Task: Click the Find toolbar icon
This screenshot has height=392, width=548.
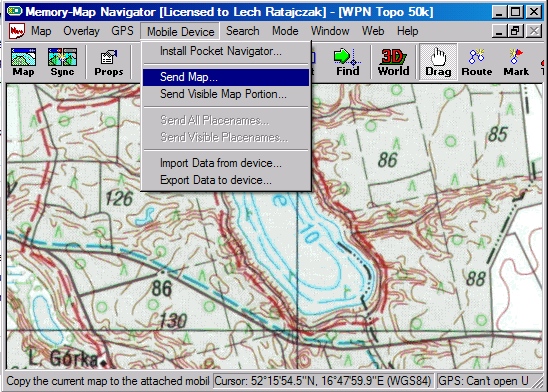Action: click(348, 62)
